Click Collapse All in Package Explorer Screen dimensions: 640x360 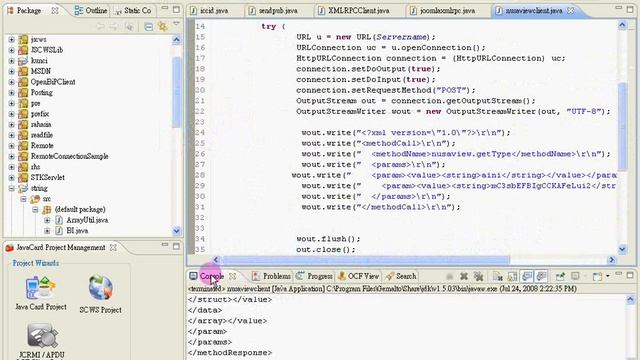149,27
